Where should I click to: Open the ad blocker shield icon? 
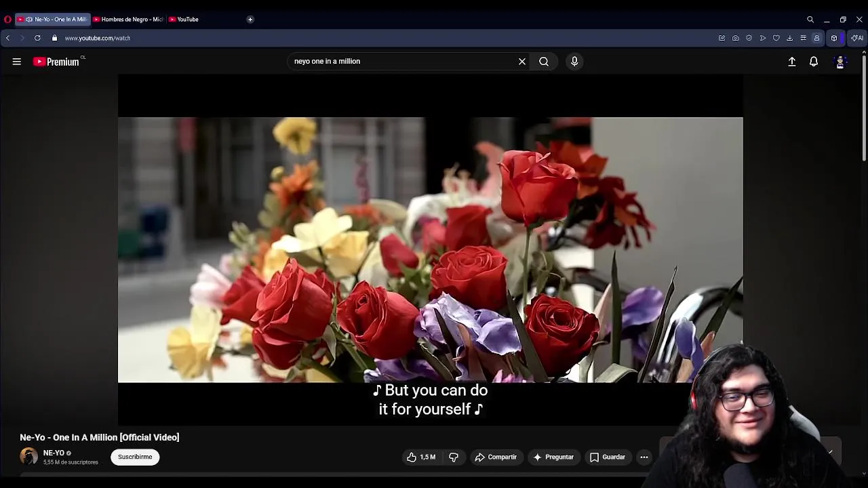tap(749, 38)
